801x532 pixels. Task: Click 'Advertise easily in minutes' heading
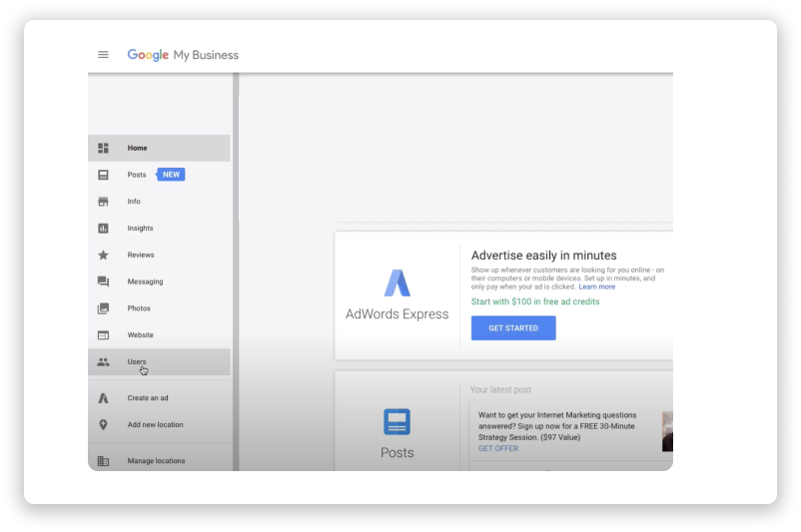pos(543,256)
